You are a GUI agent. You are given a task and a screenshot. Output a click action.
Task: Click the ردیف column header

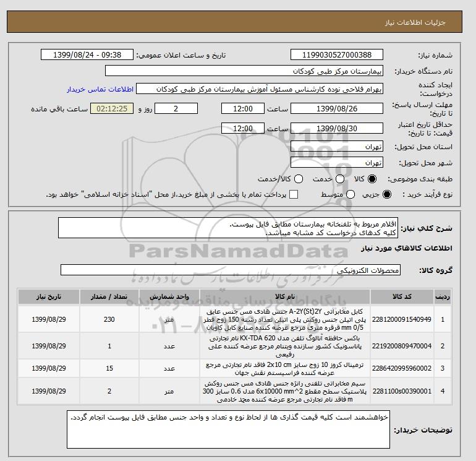[x=443, y=296]
